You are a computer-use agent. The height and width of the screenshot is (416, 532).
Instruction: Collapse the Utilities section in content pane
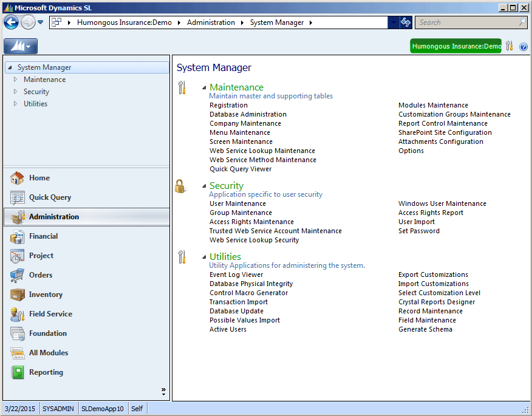click(204, 257)
